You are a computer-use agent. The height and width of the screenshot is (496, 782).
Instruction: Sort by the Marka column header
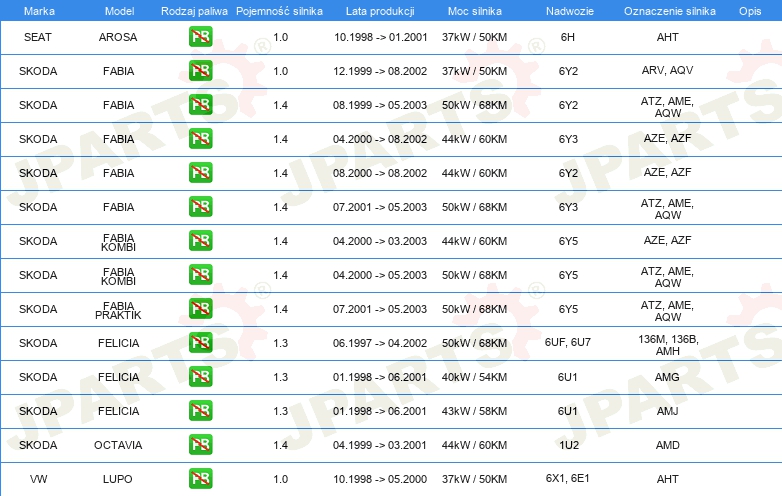(38, 10)
